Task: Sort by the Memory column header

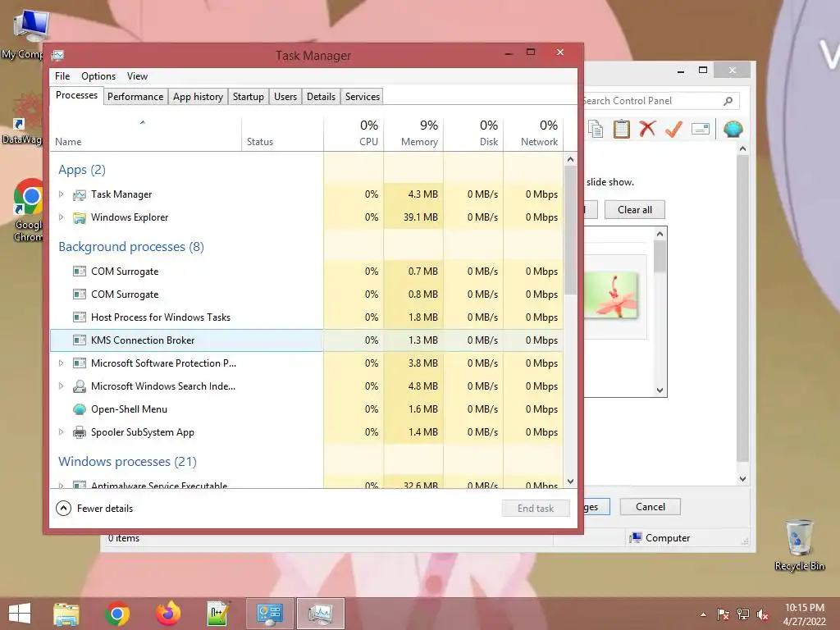Action: click(413, 134)
